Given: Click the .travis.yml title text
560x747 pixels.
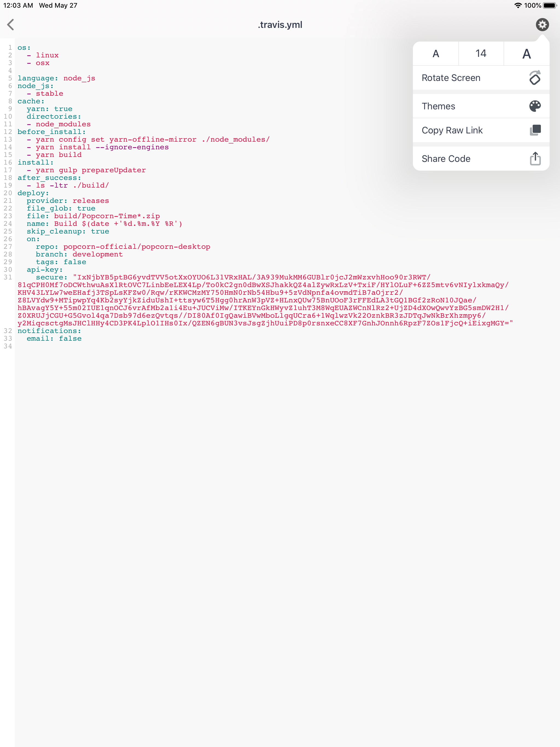Looking at the screenshot, I should (280, 24).
